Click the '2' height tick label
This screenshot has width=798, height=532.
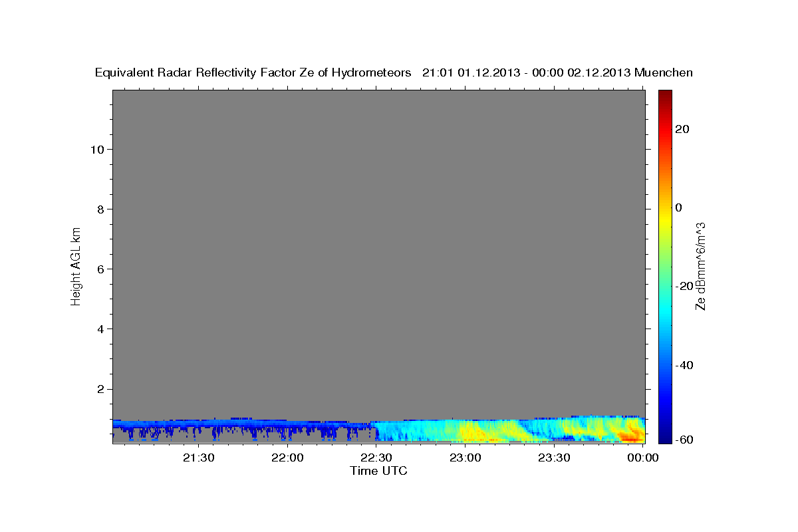coord(101,389)
